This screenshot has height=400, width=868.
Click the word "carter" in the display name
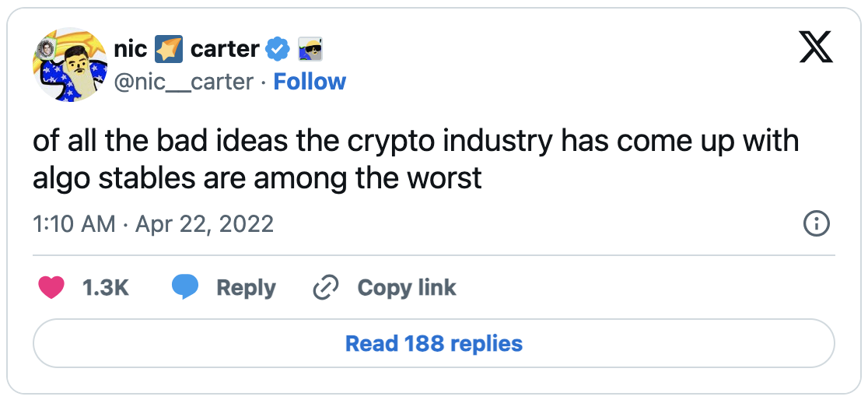tap(224, 49)
